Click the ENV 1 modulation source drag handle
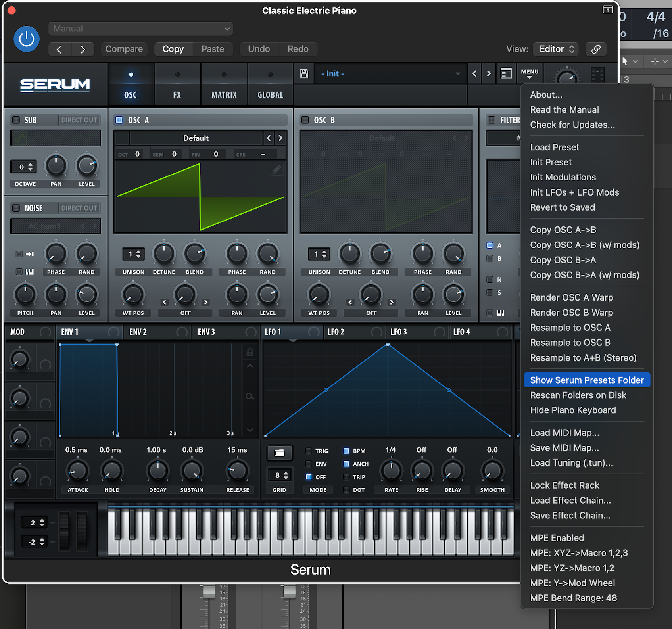The width and height of the screenshot is (672, 629). pyautogui.click(x=114, y=332)
